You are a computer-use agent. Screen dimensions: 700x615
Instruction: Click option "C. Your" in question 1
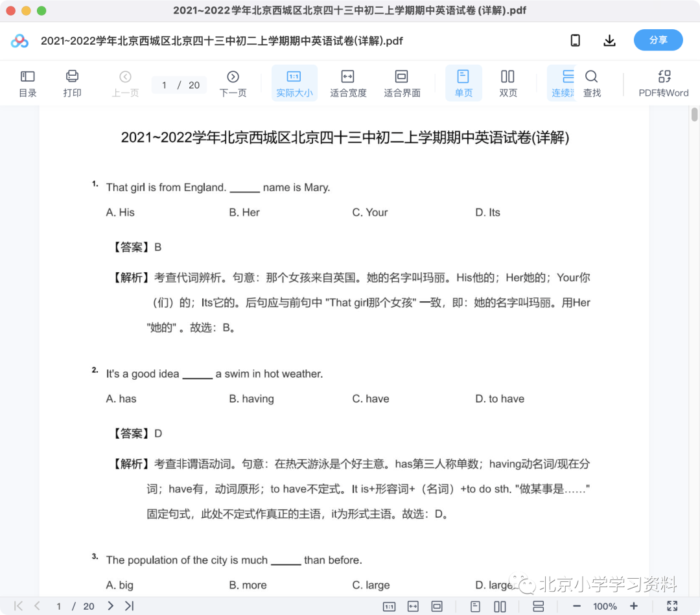click(369, 213)
